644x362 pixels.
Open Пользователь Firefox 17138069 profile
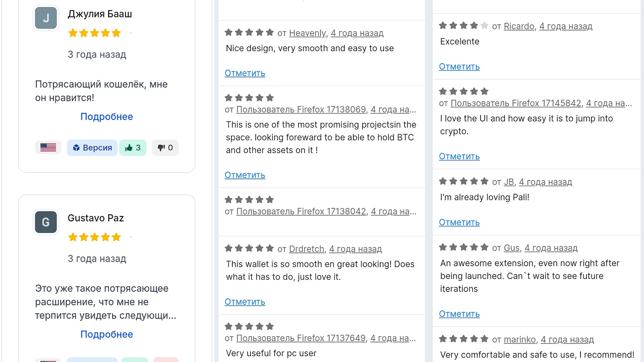point(301,109)
